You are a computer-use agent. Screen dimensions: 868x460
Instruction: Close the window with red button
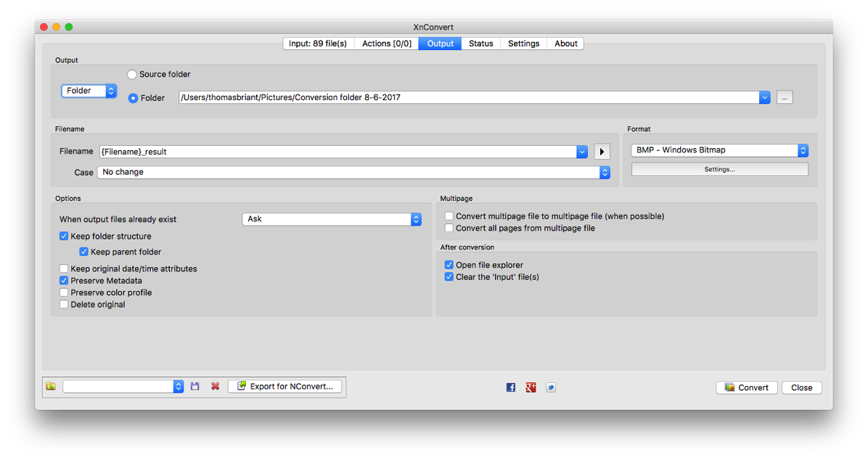click(44, 27)
